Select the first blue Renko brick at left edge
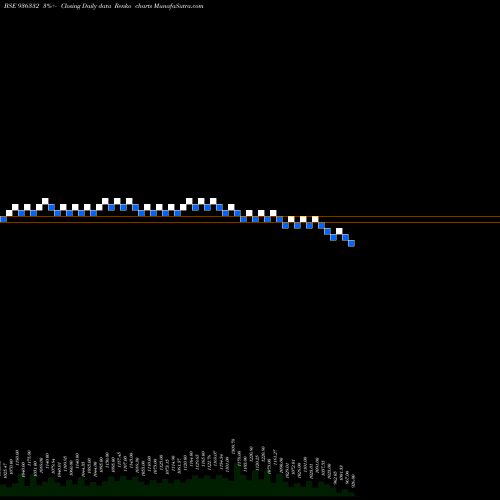 pos(3,219)
